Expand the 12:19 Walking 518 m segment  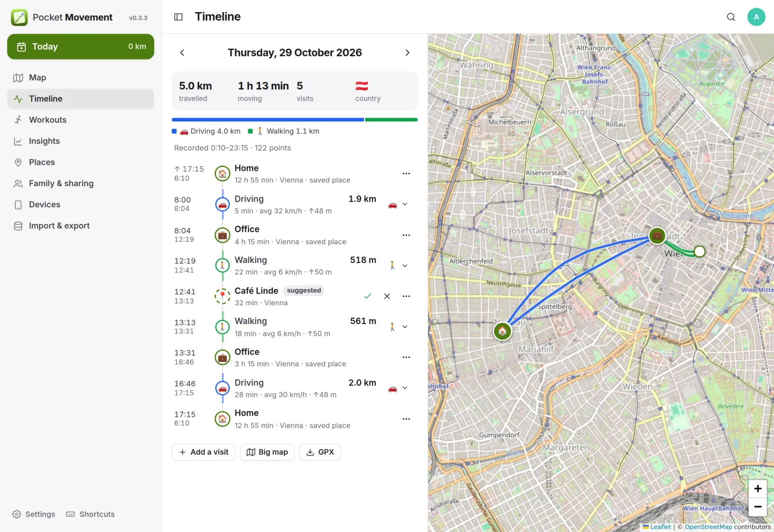[x=405, y=266]
